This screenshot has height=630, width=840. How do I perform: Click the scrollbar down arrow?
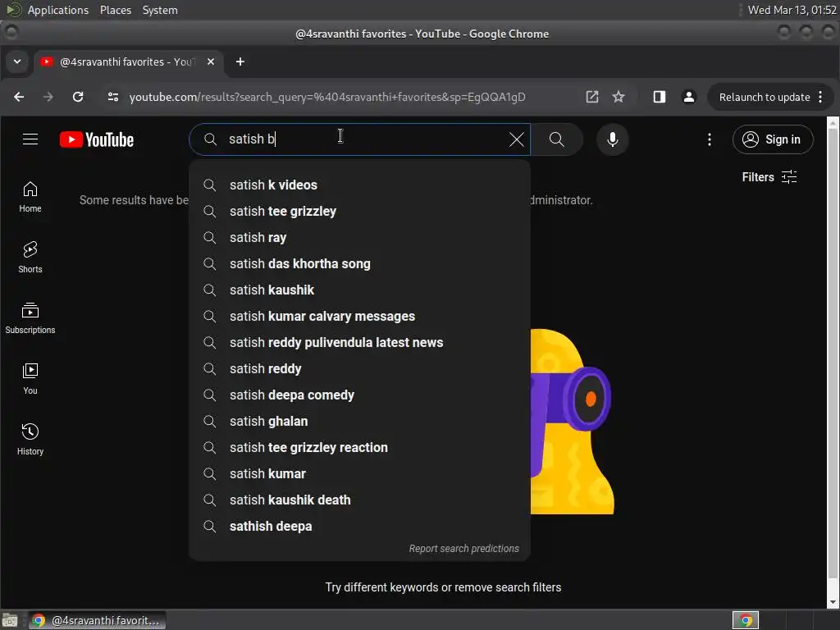833,602
